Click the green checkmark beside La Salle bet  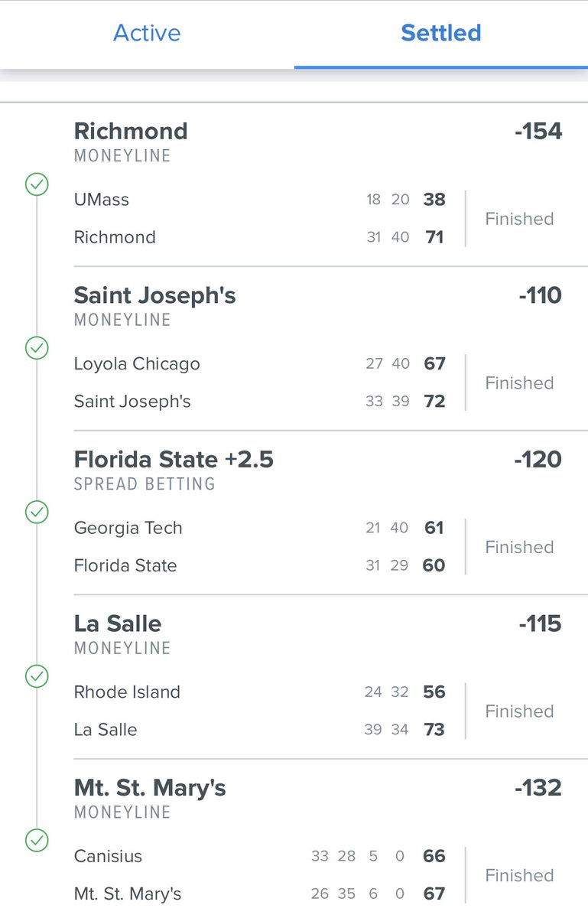click(37, 676)
